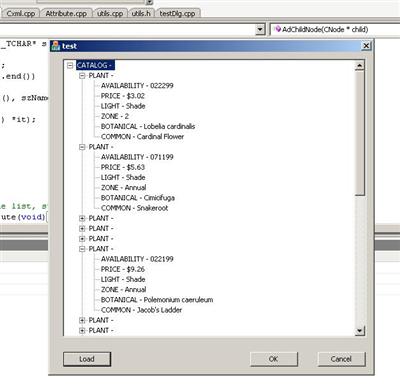Open the Attribute.cpp tab
The width and height of the screenshot is (400, 390).
click(x=66, y=14)
